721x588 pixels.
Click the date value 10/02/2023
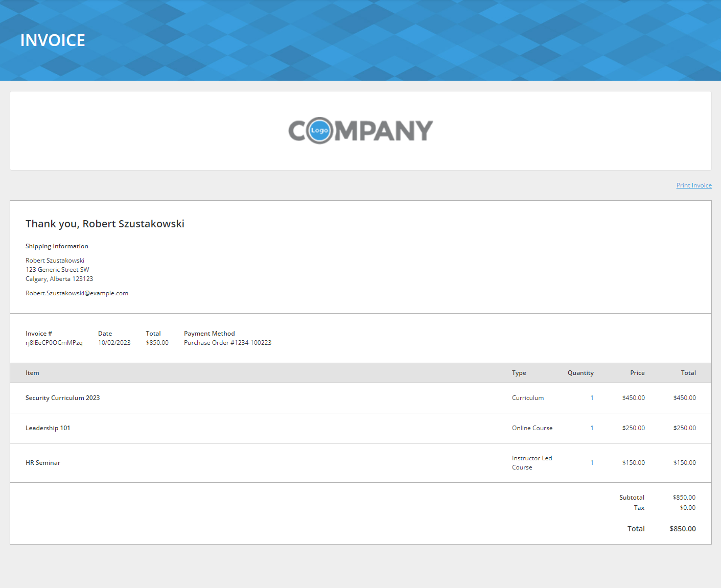click(x=114, y=343)
